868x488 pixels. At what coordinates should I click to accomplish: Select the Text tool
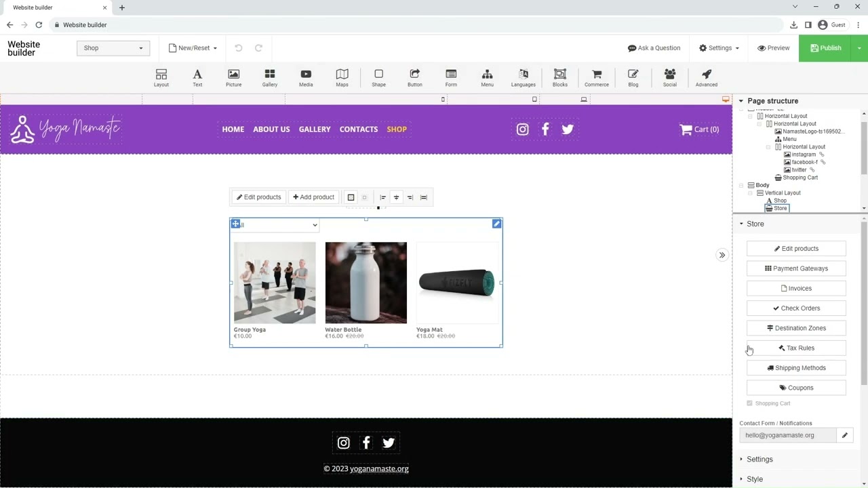[x=197, y=78]
